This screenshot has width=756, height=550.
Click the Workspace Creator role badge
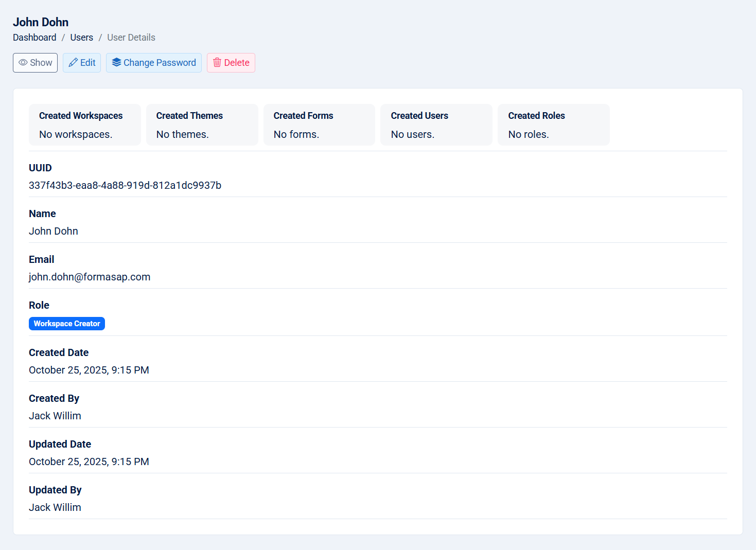tap(67, 324)
